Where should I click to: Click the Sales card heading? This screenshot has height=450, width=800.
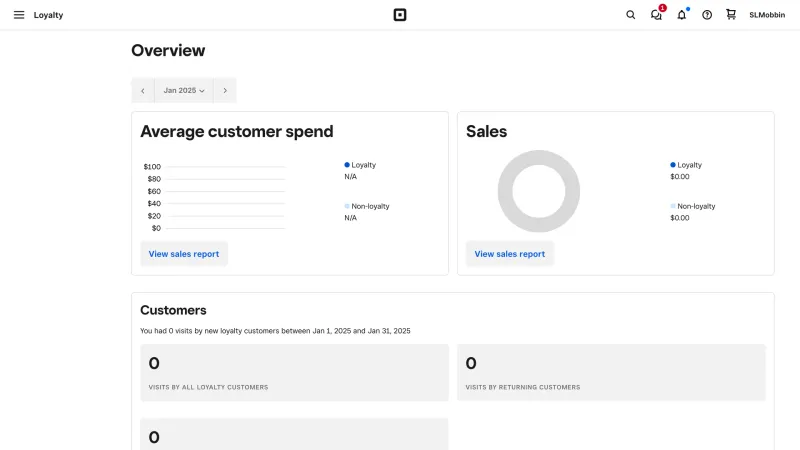click(x=486, y=132)
